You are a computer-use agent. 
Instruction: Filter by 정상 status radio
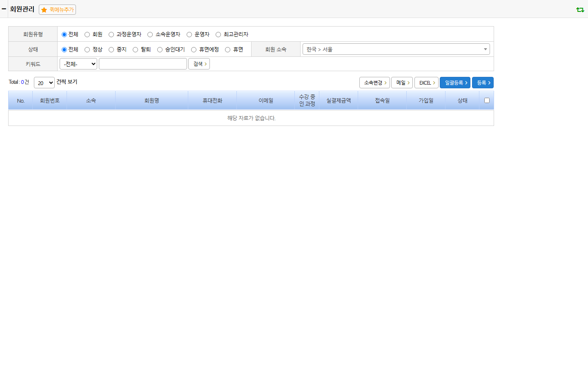[x=87, y=49]
